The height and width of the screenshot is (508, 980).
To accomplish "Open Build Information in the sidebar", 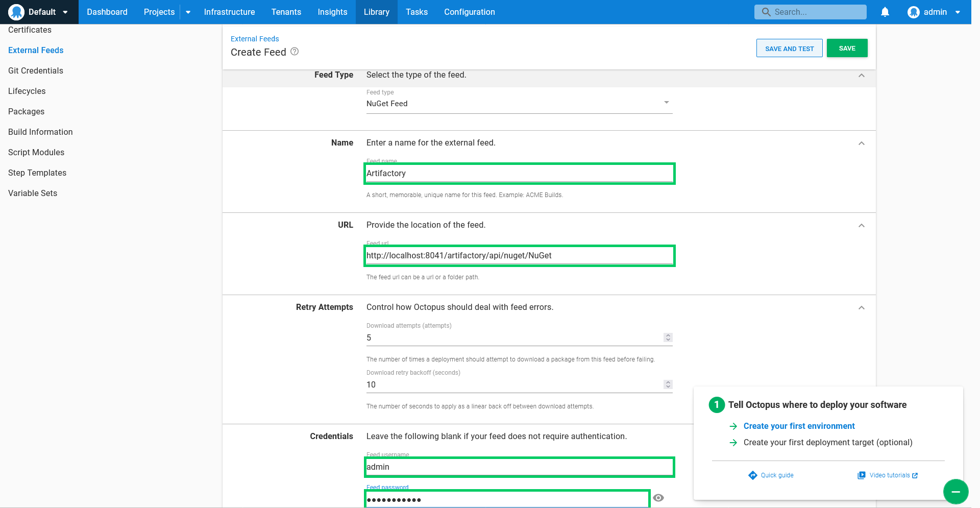I will pyautogui.click(x=40, y=132).
